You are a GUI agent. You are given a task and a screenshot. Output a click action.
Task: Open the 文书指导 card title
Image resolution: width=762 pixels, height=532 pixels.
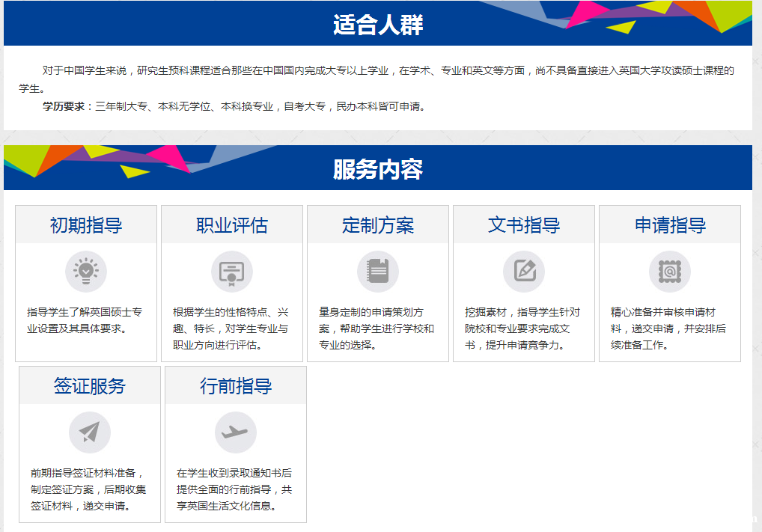point(524,225)
